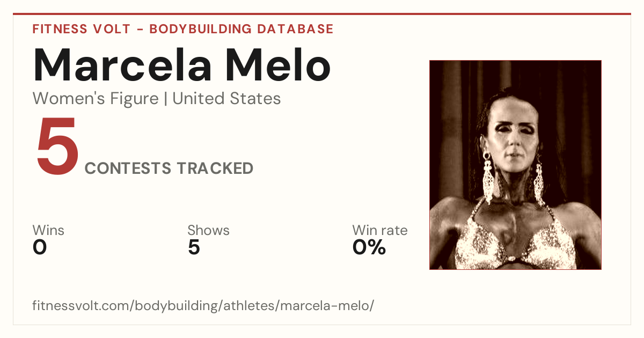Click the red line across the card top

tap(322, 14)
